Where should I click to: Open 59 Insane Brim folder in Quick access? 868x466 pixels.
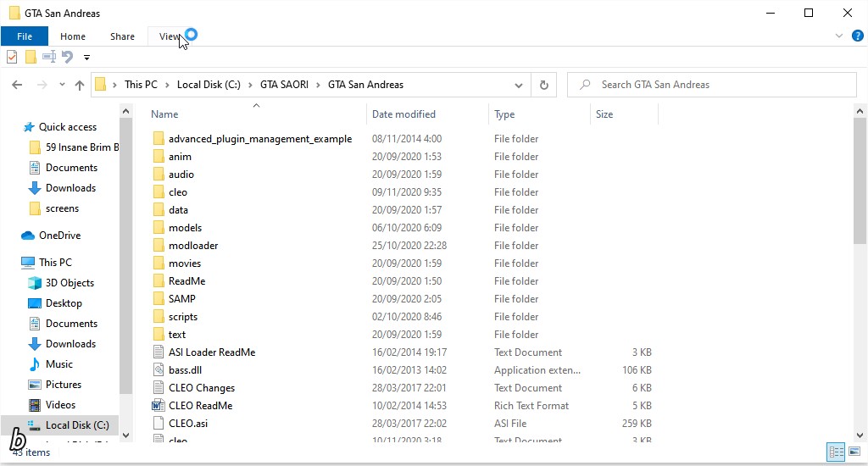click(82, 147)
